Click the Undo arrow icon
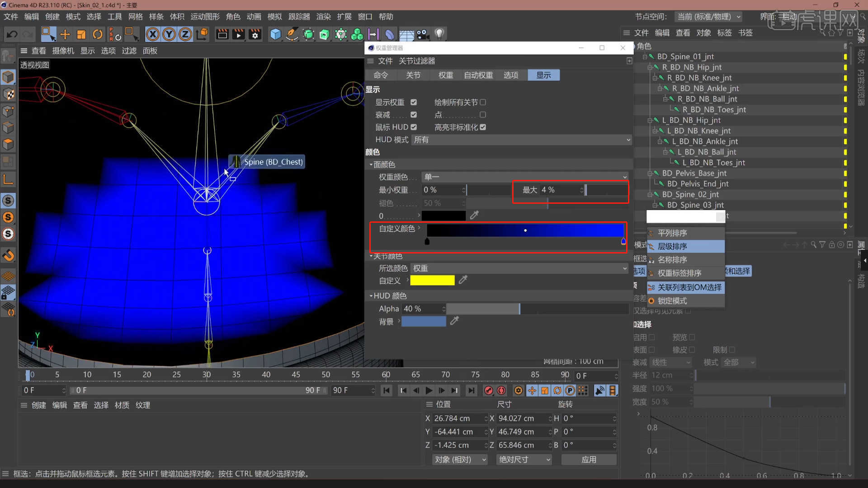Screen dimensions: 868x488 (x=12, y=34)
